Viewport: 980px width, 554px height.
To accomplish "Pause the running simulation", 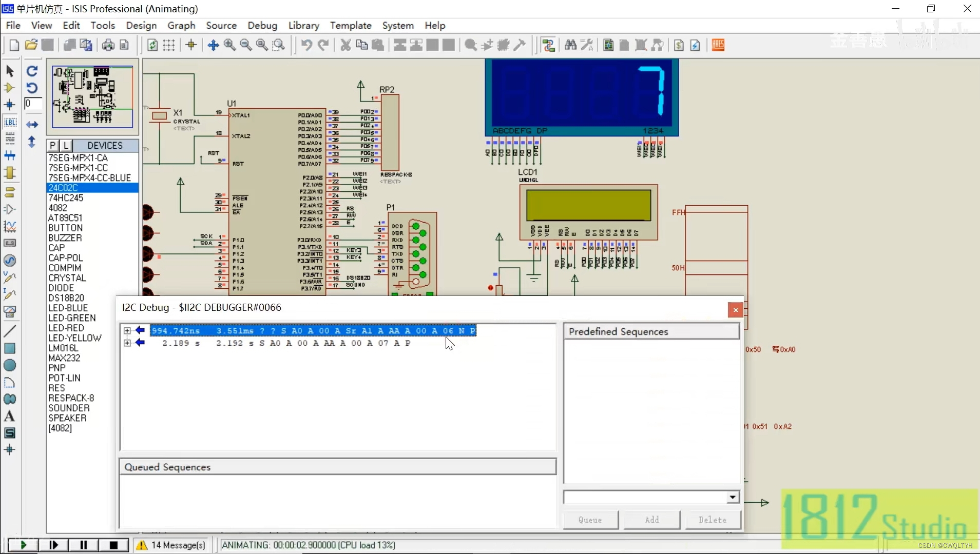I will pyautogui.click(x=84, y=545).
